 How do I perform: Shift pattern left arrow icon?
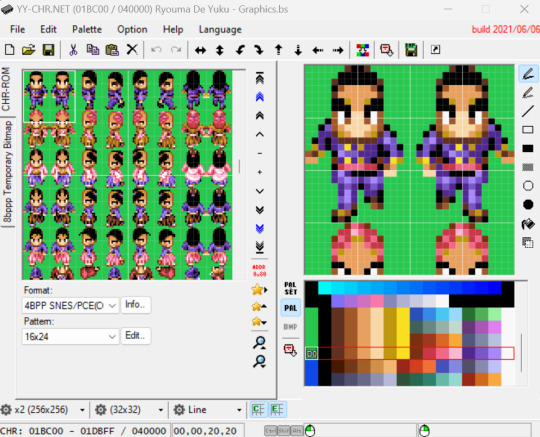[318, 50]
